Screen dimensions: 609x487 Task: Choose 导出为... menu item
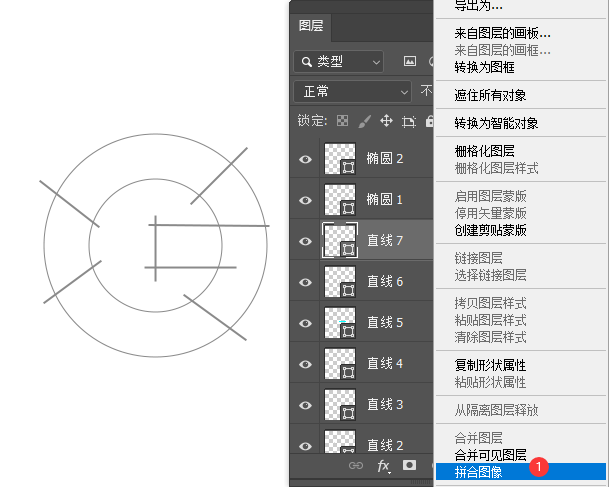point(478,5)
